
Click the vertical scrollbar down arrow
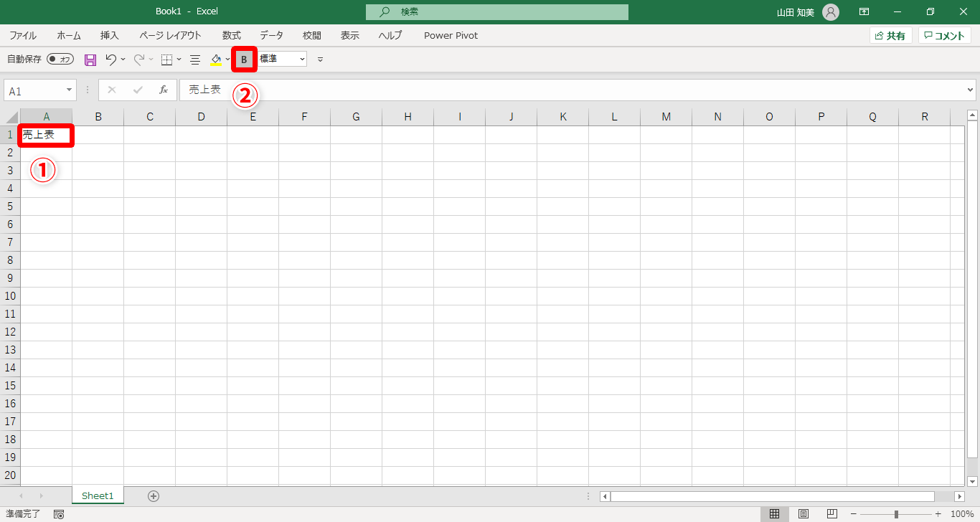coord(973,482)
